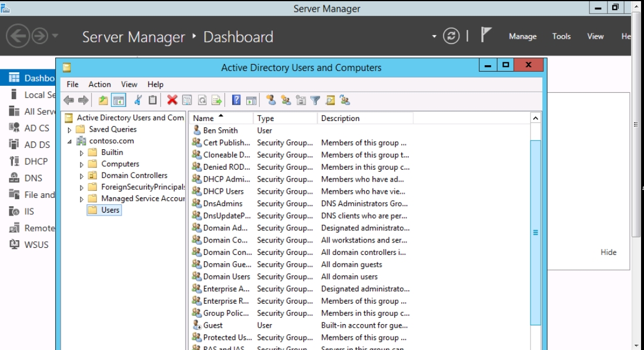
Task: Click the Refresh toolbar icon
Action: 202,100
